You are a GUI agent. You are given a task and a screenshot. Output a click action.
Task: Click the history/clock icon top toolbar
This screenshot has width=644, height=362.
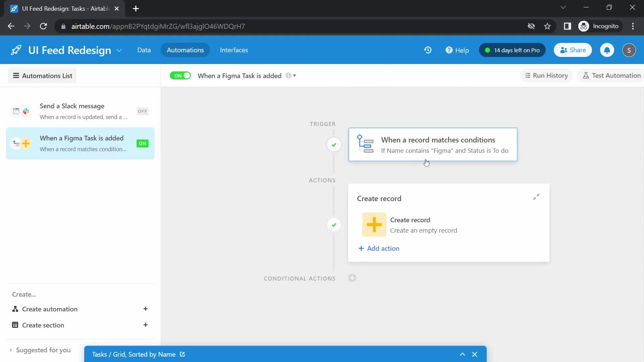[x=427, y=50]
